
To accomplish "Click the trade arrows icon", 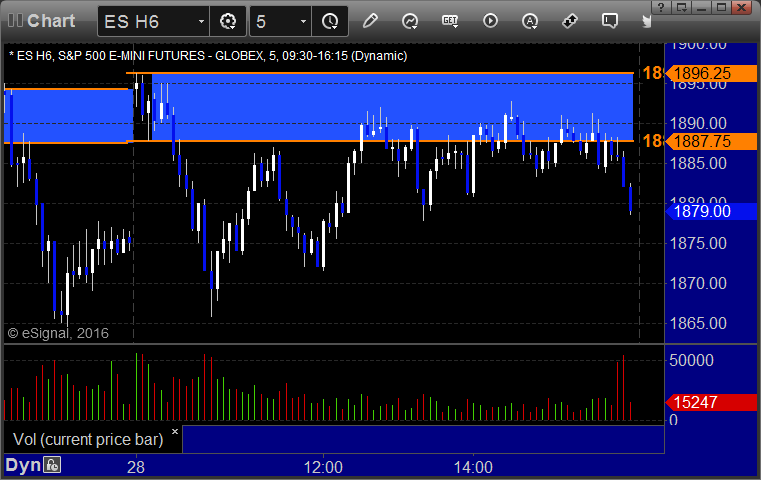I will [569, 21].
